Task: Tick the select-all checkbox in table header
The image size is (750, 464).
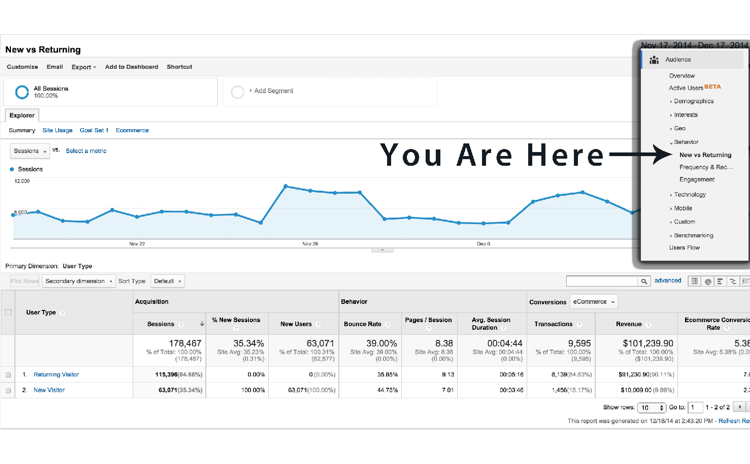Action: click(x=8, y=312)
